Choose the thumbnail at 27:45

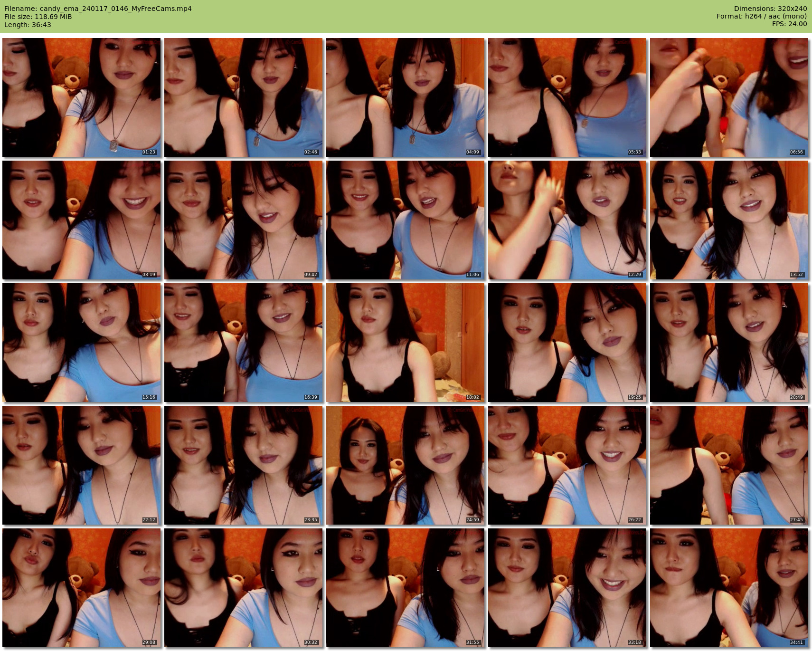pyautogui.click(x=729, y=465)
